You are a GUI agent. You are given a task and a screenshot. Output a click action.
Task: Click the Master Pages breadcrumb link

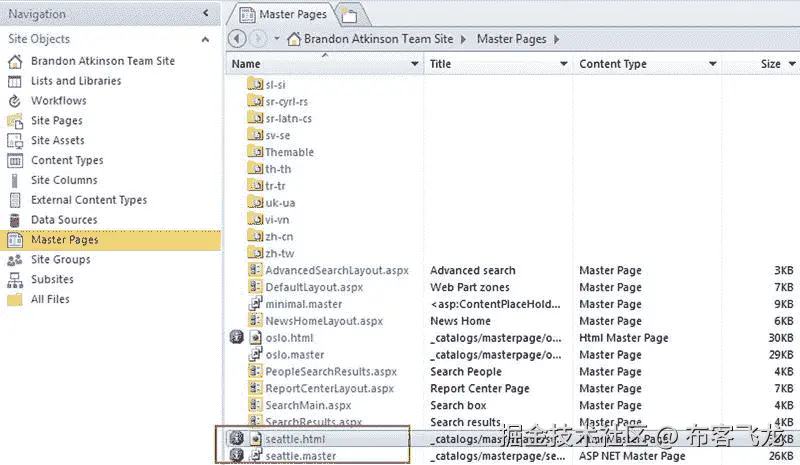coord(511,39)
